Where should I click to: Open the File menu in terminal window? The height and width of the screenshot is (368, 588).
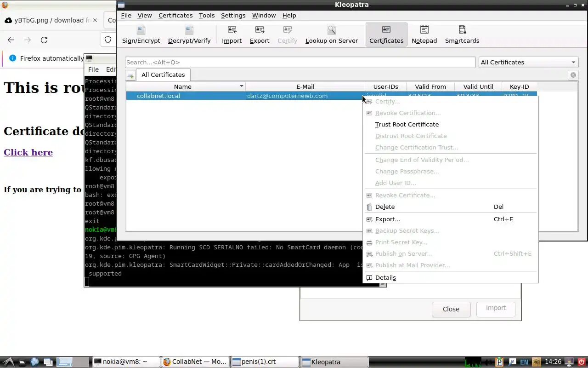pos(93,69)
